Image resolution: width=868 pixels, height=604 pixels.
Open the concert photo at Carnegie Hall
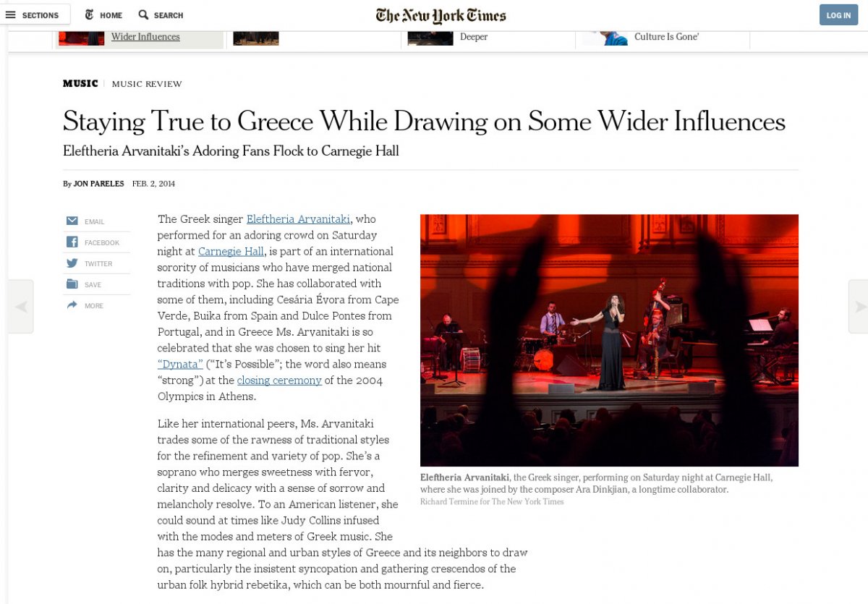pyautogui.click(x=609, y=340)
